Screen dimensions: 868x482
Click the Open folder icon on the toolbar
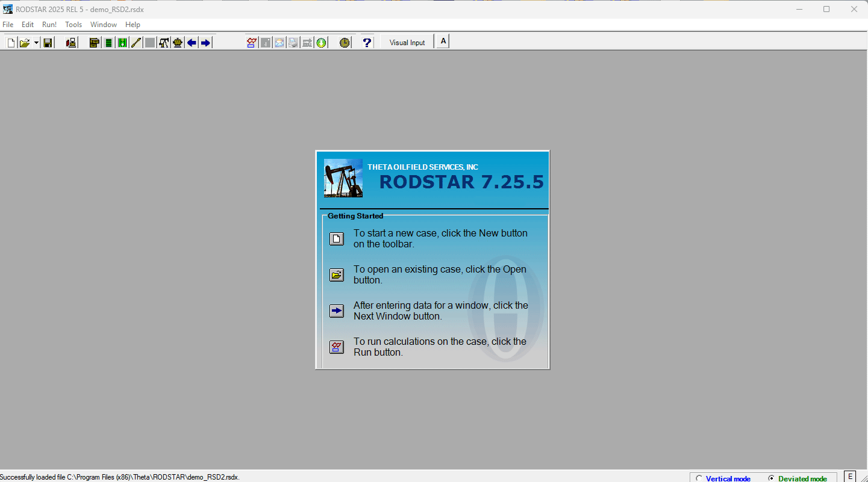(25, 43)
